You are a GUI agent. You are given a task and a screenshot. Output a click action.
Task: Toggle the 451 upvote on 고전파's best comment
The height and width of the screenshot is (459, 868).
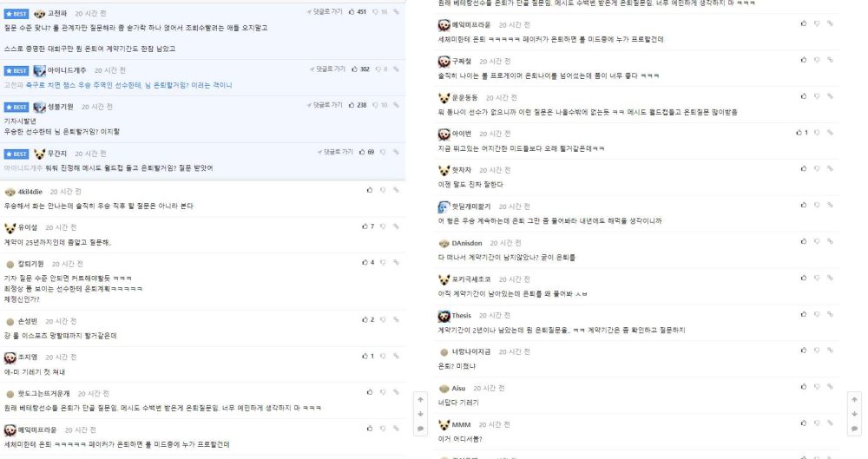pos(357,11)
